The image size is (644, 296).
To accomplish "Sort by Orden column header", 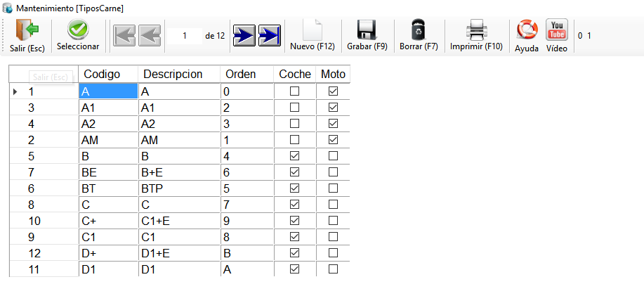I will click(x=247, y=74).
